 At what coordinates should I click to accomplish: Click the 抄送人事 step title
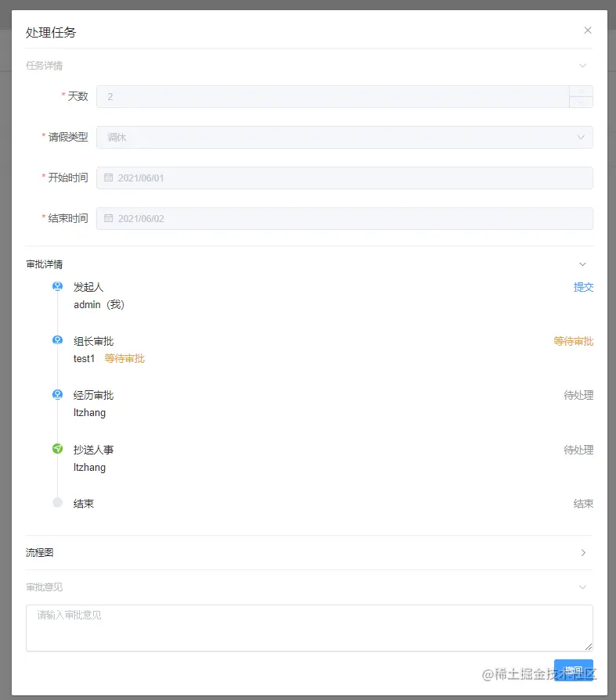click(93, 450)
